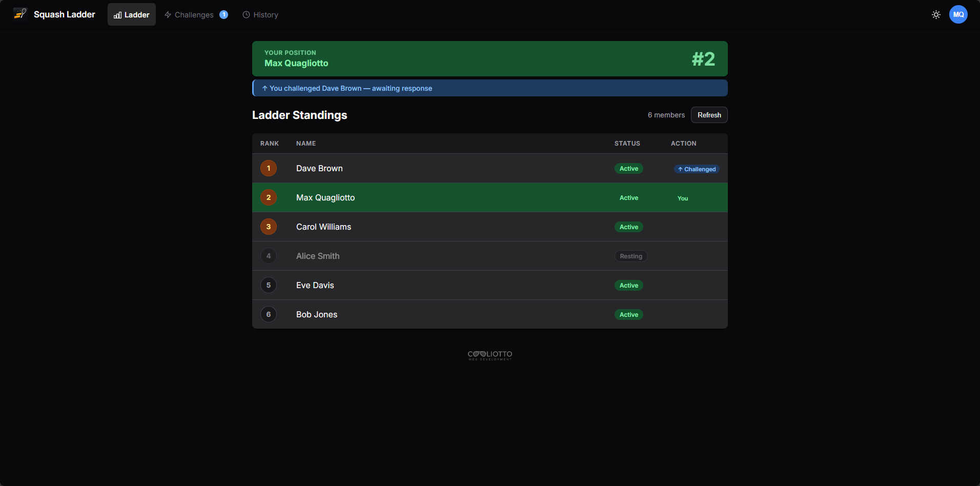Click the NAME column header
Screen dimensions: 980x486
tap(306, 144)
